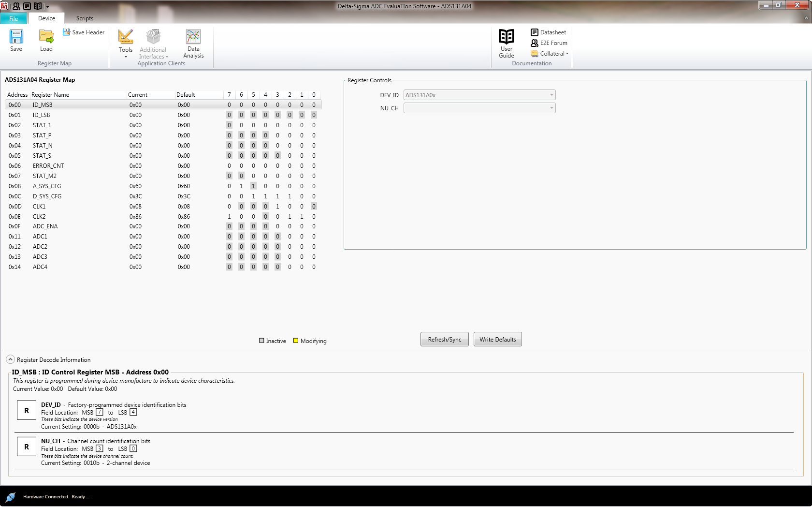
Task: Click the Save Header icon
Action: point(66,32)
